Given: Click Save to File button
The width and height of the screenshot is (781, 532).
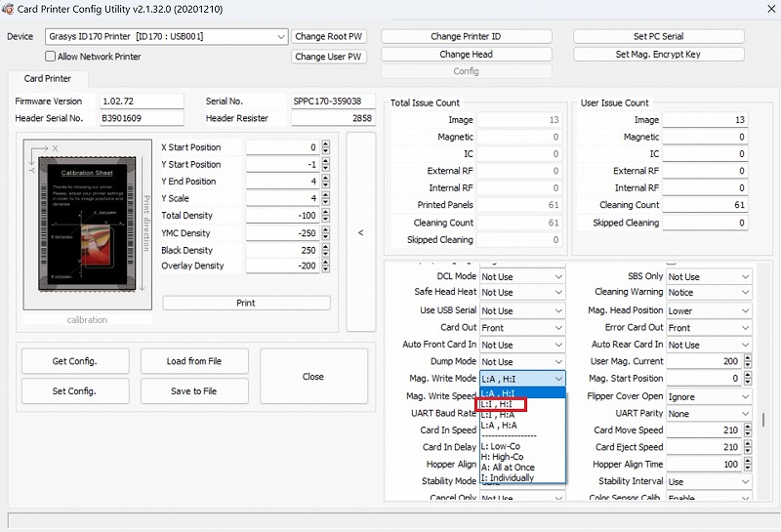Looking at the screenshot, I should (194, 391).
